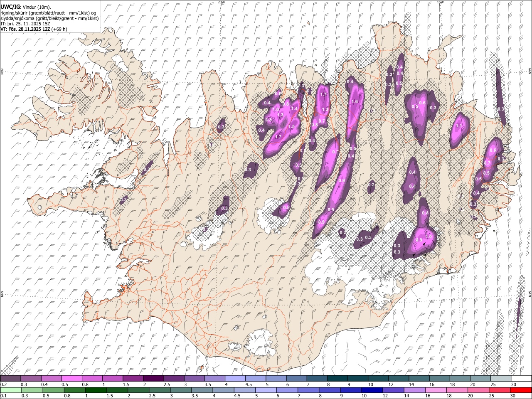This screenshot has height=399, width=532.
Task: Select the dark teal swatch labeled 8
Action: pos(337,379)
